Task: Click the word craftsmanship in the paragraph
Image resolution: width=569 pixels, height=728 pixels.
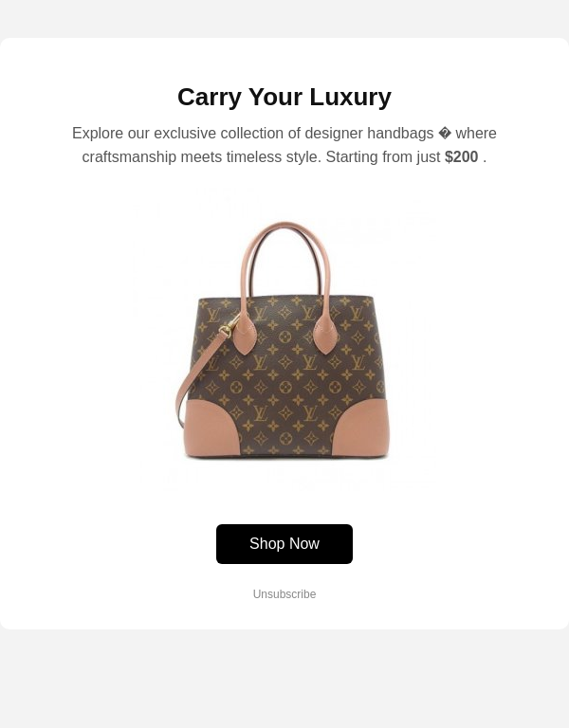Action: (129, 157)
